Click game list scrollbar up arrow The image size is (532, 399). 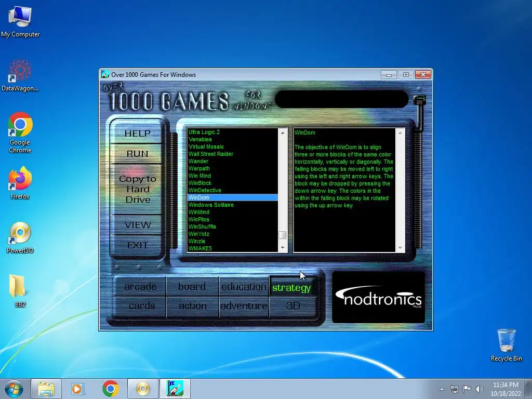tap(283, 132)
